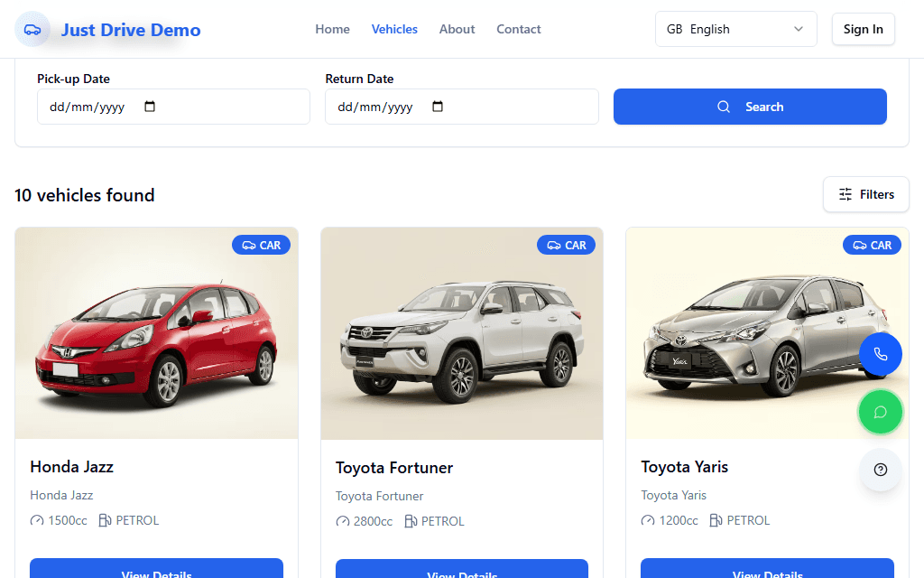
Task: Open the Return Date calendar picker icon
Action: point(438,107)
